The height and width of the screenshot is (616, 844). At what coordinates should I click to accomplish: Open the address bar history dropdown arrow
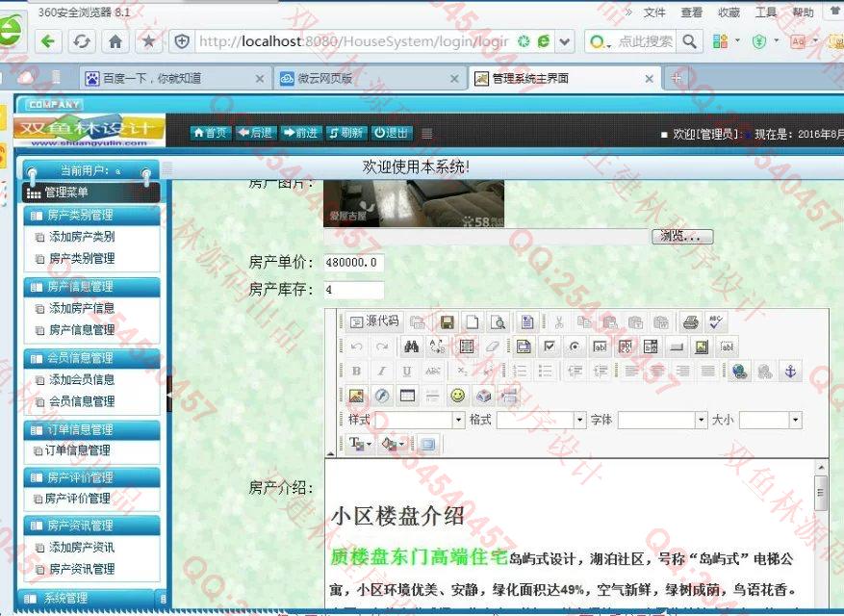(564, 41)
